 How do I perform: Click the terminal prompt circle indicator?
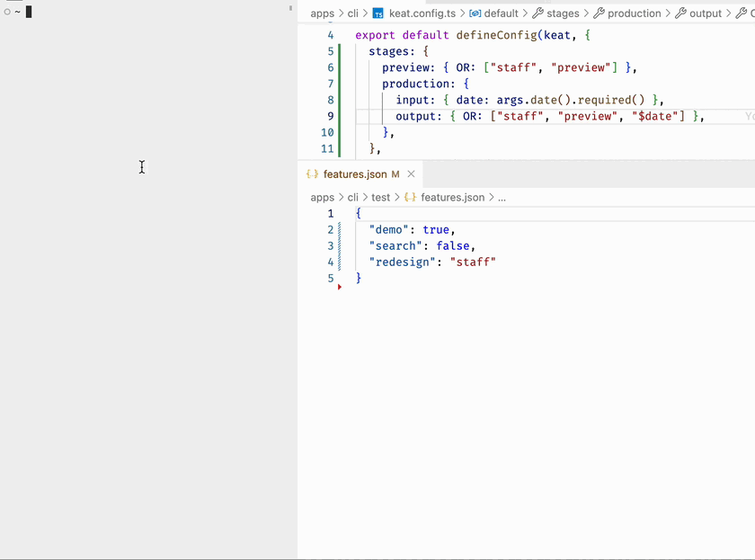coord(7,12)
